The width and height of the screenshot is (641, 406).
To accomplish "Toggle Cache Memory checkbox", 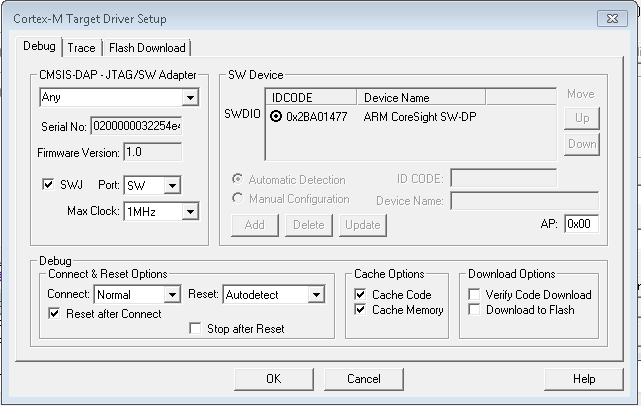I will point(360,310).
